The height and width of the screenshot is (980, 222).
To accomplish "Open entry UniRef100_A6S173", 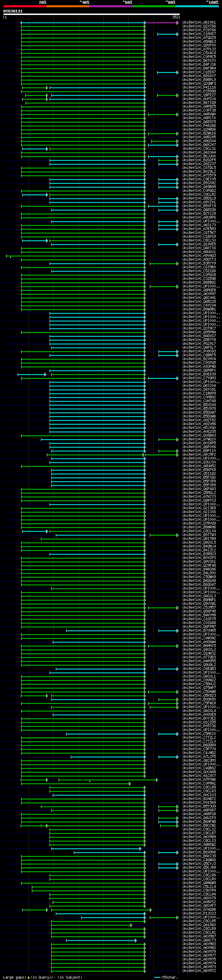I will (199, 225).
